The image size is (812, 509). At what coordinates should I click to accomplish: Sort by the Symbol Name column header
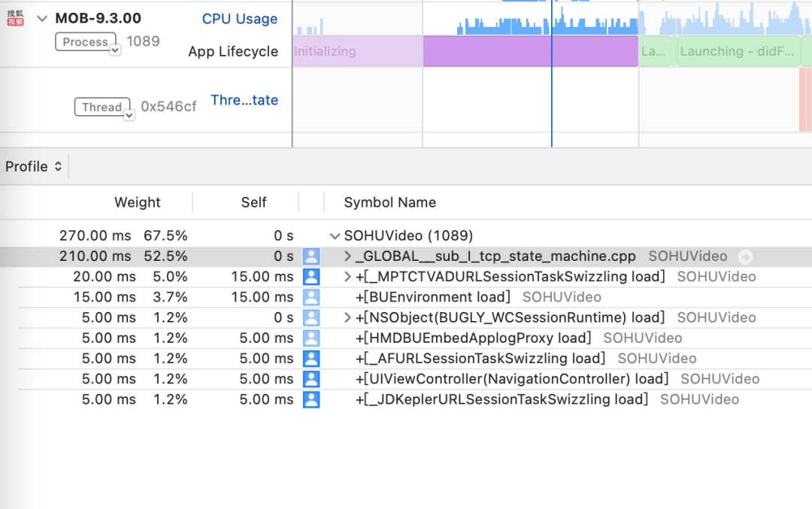pos(390,202)
